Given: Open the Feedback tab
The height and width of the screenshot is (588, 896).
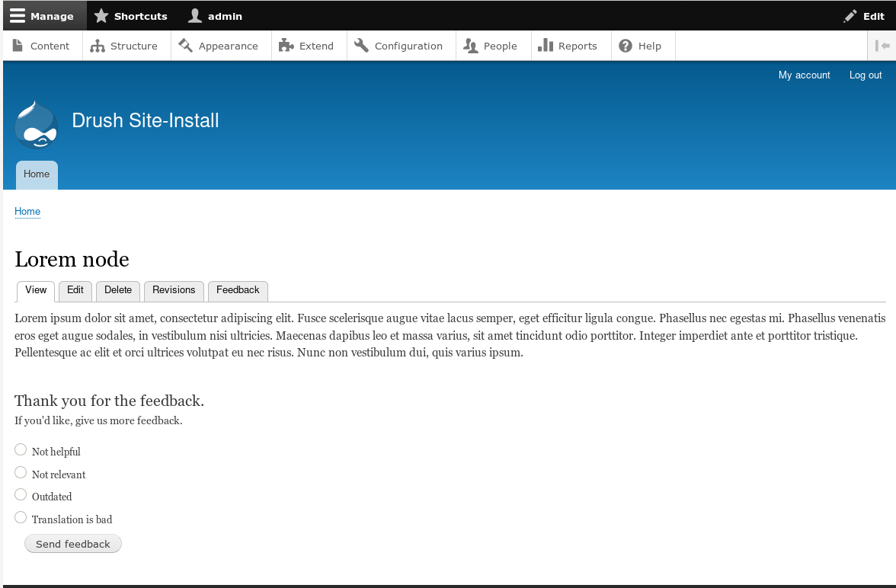Looking at the screenshot, I should tap(238, 290).
